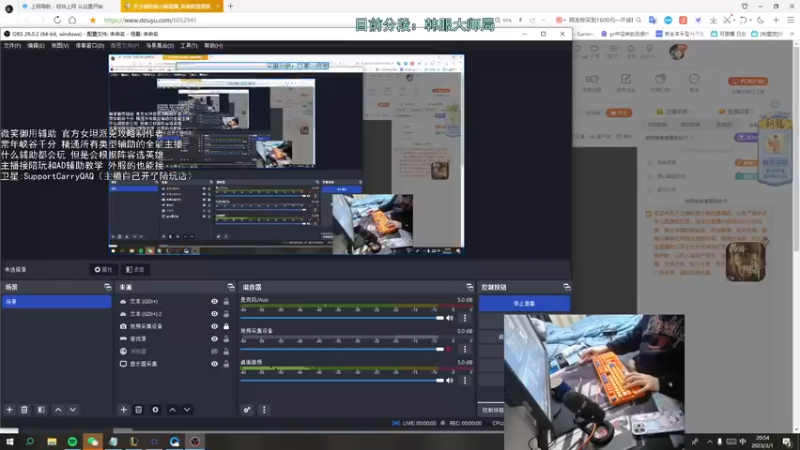Image resolution: width=800 pixels, height=450 pixels.
Task: Pop out the Controls dock panel
Action: (566, 287)
